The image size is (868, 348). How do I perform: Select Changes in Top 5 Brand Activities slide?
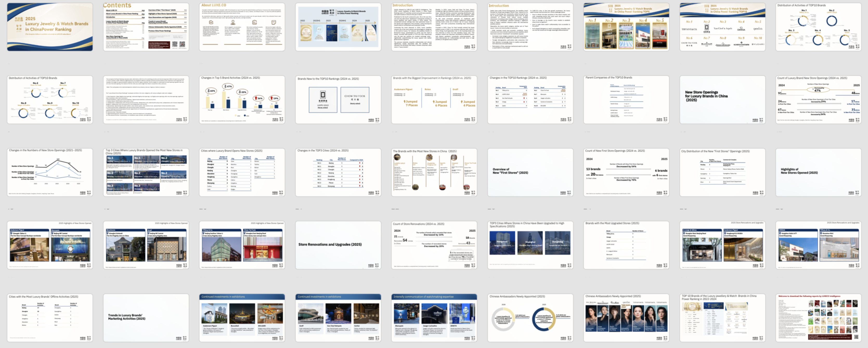[x=242, y=100]
